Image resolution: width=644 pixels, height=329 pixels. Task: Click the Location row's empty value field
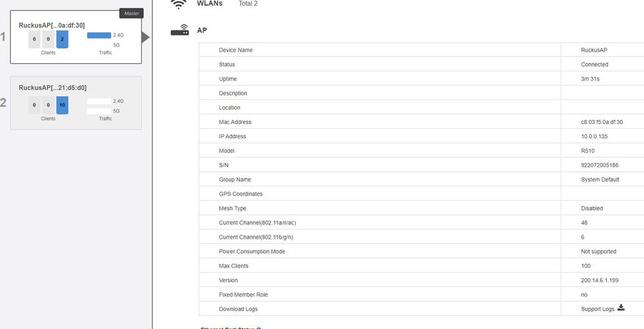(601, 108)
